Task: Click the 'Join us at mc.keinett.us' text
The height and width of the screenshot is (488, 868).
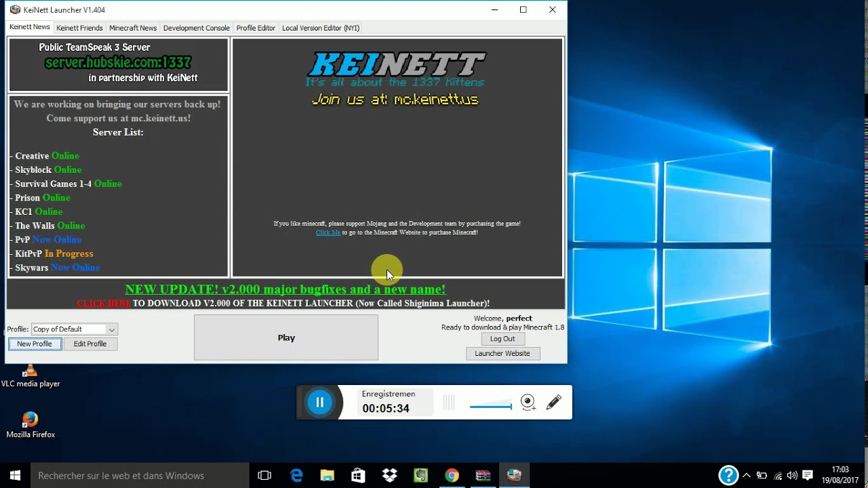Action: 395,100
